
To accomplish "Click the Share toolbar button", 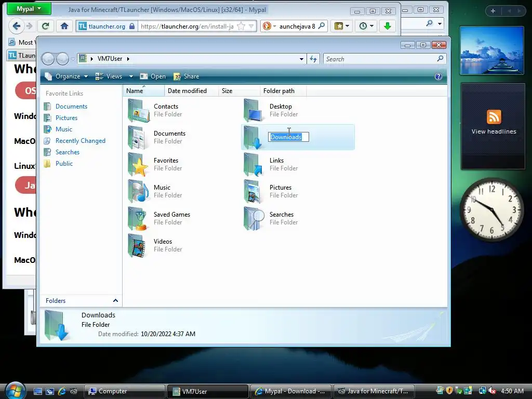I will 187,76.
